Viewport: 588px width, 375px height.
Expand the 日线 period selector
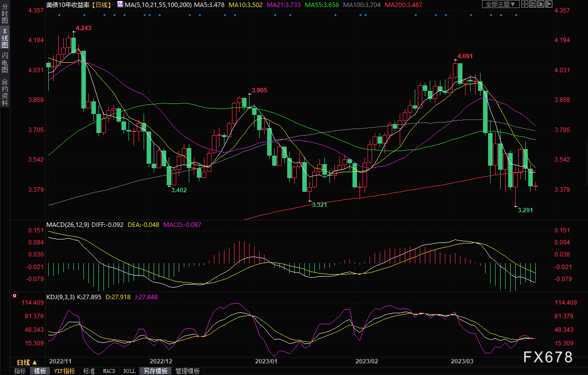click(27, 362)
